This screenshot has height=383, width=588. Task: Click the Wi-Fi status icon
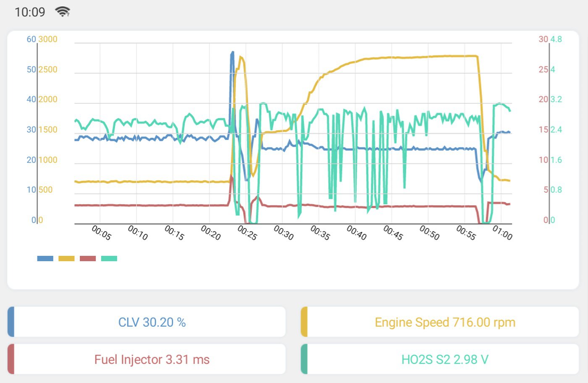63,12
